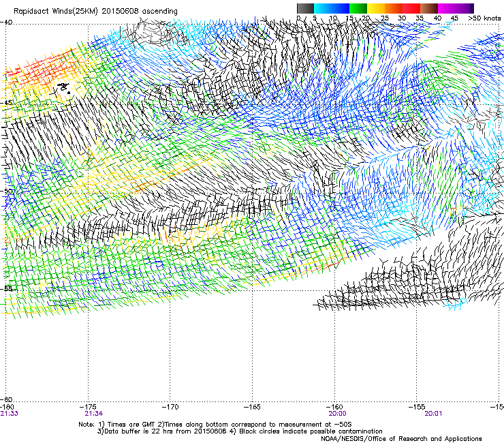Click the '-155' longitude axis label
Screen dimensions: 504x443
[417, 407]
